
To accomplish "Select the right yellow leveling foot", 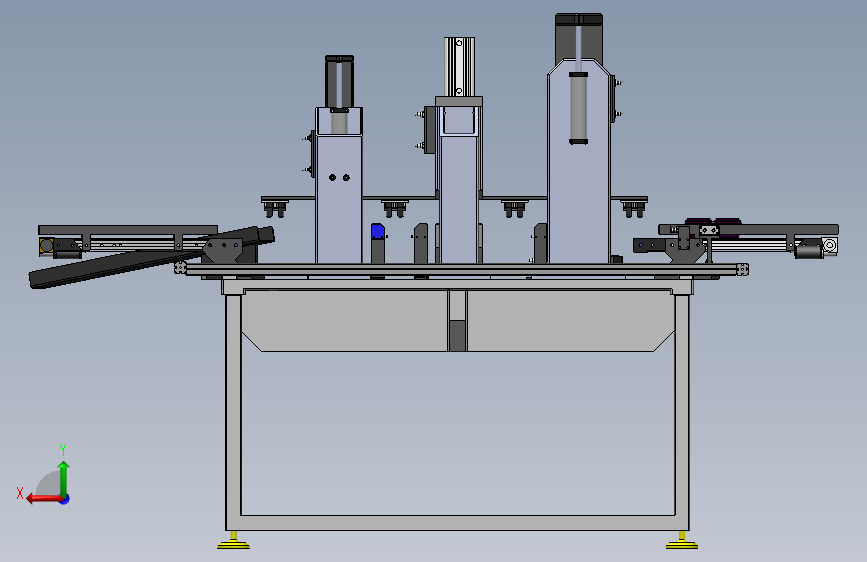I will tap(682, 542).
